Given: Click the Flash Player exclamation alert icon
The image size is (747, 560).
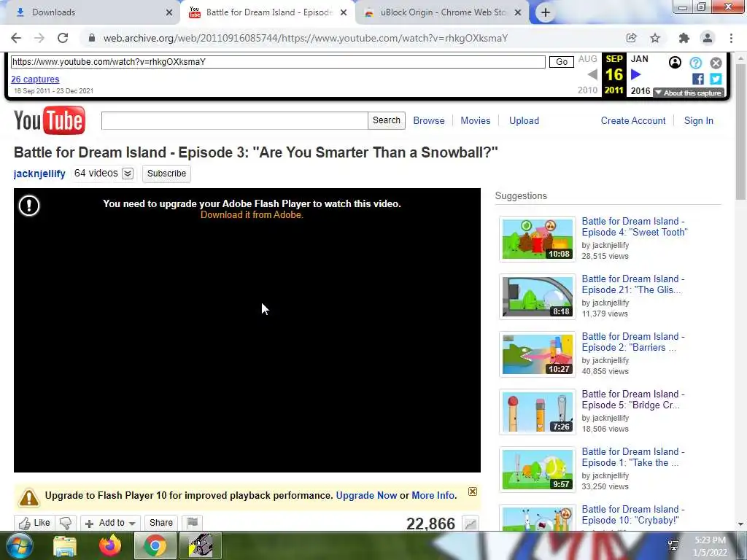Looking at the screenshot, I should 29,206.
